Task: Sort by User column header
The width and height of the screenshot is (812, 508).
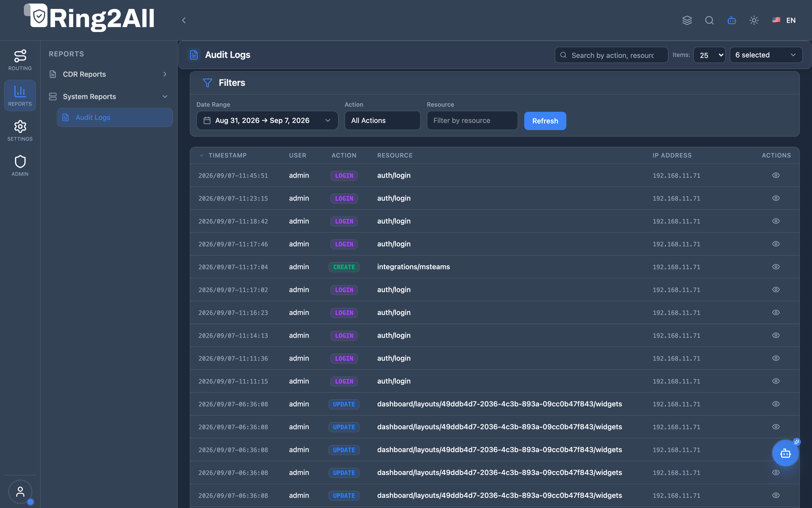Action: click(298, 155)
